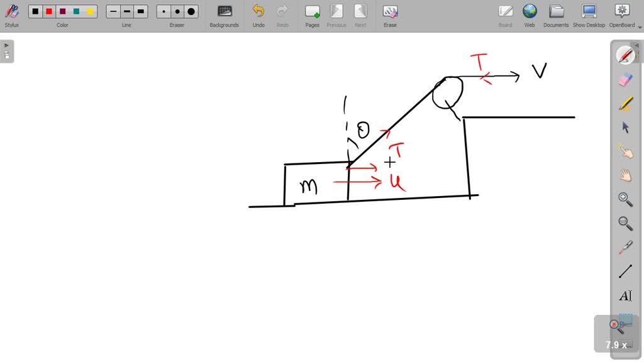Expand the left pages panel

coord(7,50)
